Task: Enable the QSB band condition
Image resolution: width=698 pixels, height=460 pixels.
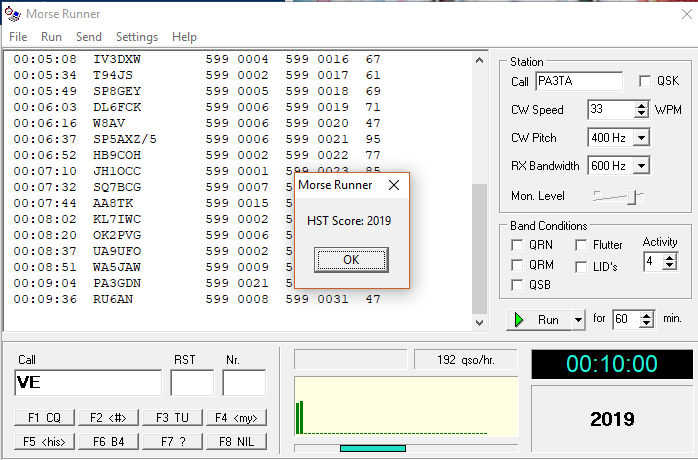Action: click(x=517, y=285)
